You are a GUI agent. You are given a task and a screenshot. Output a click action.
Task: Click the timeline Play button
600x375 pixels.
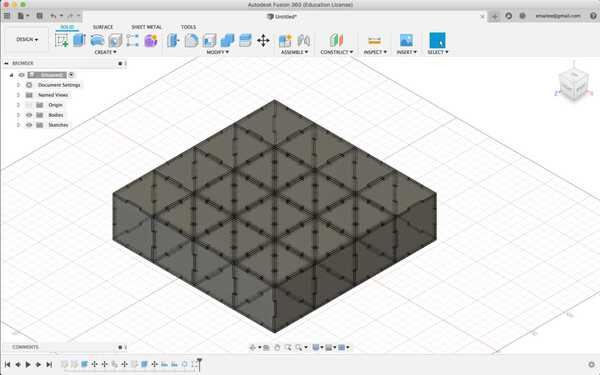(x=28, y=364)
